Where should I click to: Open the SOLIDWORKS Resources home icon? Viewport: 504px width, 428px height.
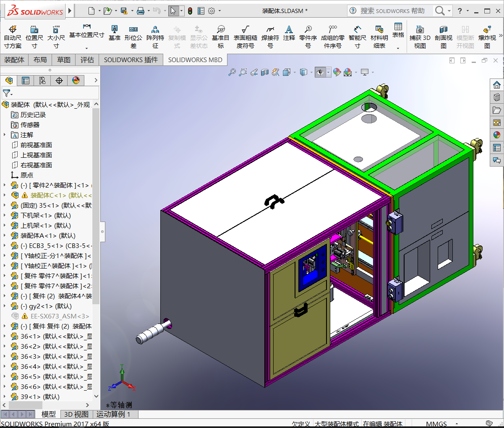click(x=497, y=85)
